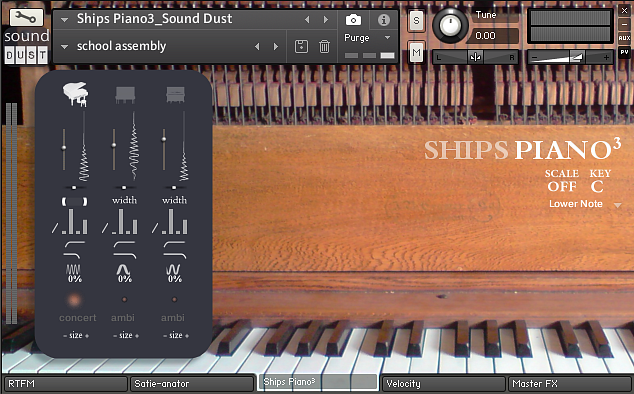Decrease the right ambi size minus
Viewport: 634px width, 394px height.
165,336
